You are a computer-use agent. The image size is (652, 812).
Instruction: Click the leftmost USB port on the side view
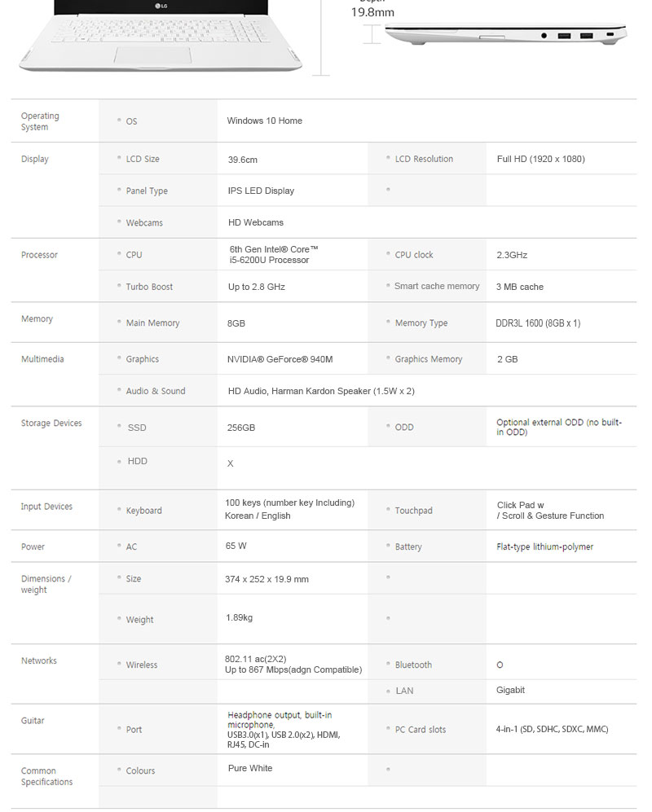click(563, 35)
